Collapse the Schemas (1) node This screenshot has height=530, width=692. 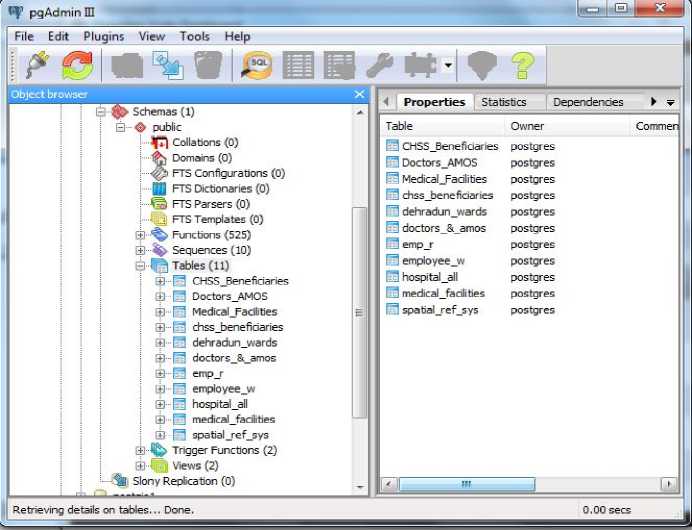coord(101,112)
